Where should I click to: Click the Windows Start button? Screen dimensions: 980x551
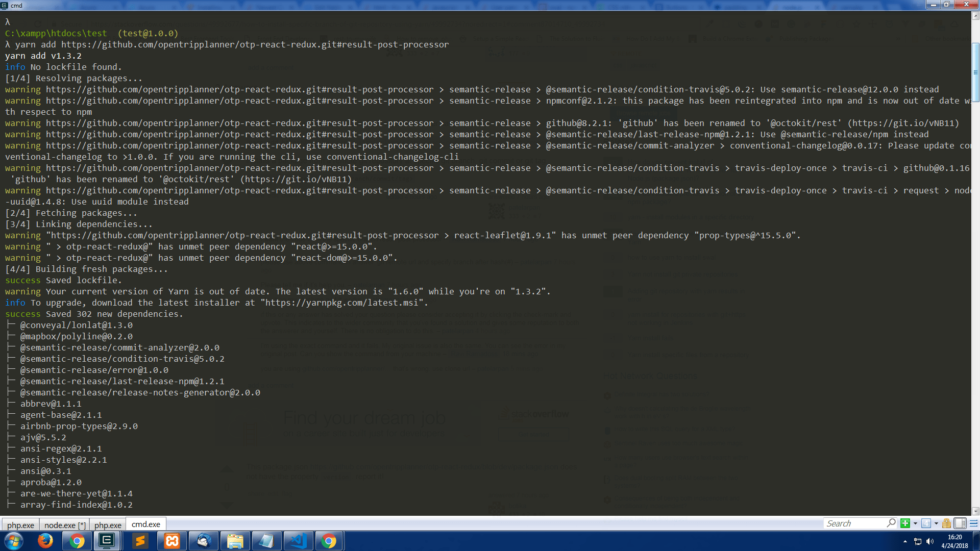13,541
